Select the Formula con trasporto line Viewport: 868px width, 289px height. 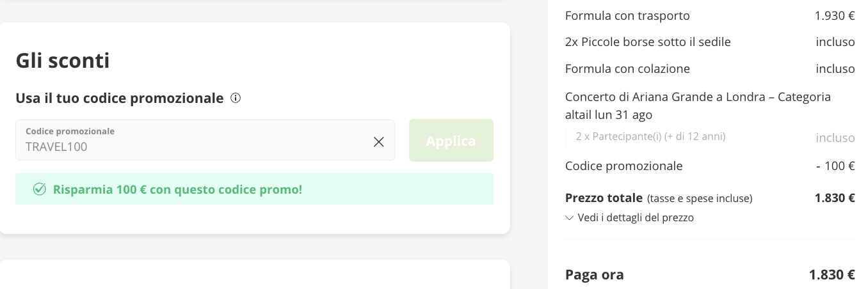tap(627, 16)
